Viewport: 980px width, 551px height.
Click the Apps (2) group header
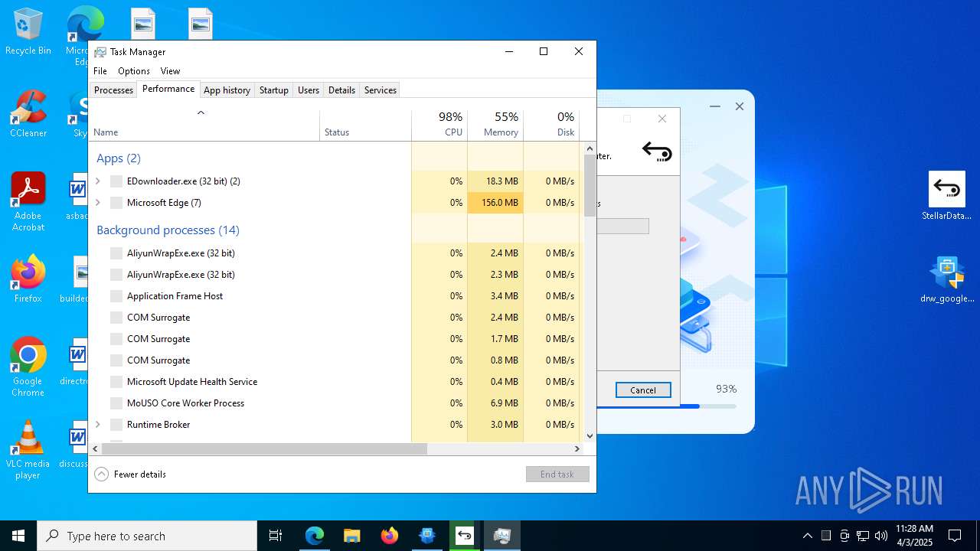[x=119, y=158]
